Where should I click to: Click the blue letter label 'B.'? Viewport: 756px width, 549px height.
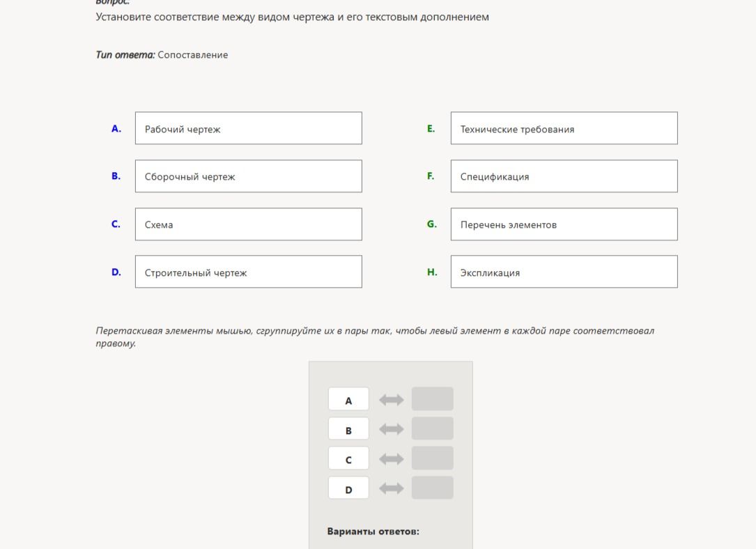point(116,176)
